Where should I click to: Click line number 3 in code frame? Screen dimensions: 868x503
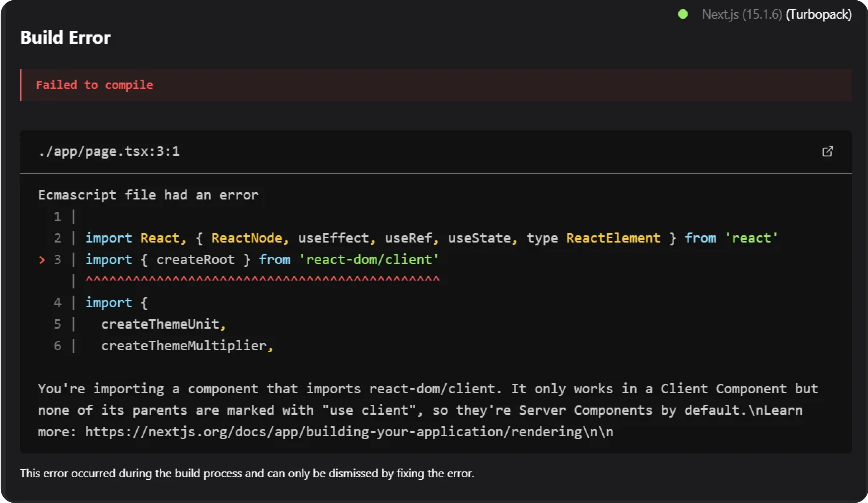(58, 260)
